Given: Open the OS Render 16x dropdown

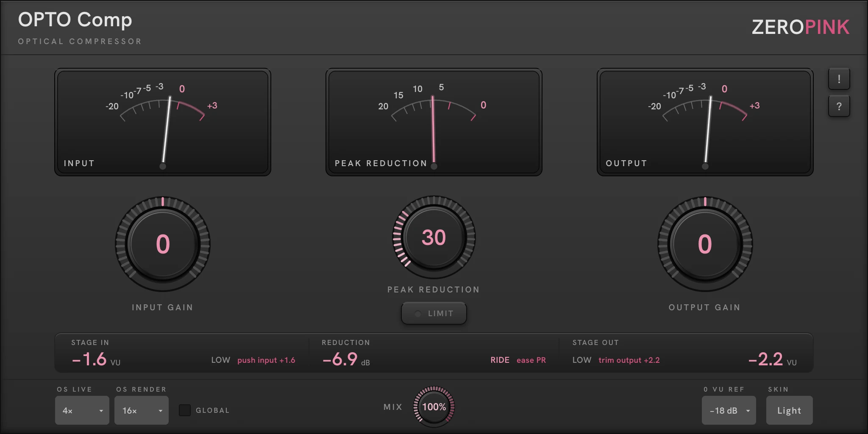Looking at the screenshot, I should (x=142, y=410).
